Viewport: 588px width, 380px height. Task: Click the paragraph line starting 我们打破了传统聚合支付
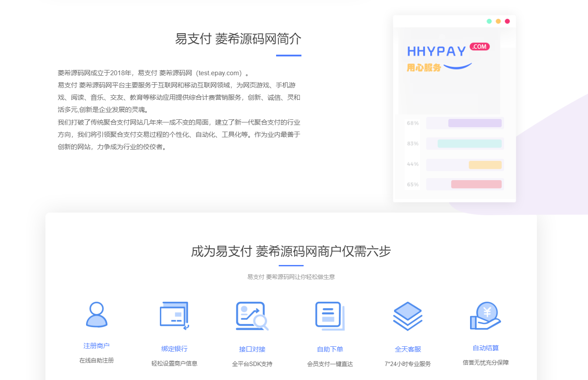[179, 122]
